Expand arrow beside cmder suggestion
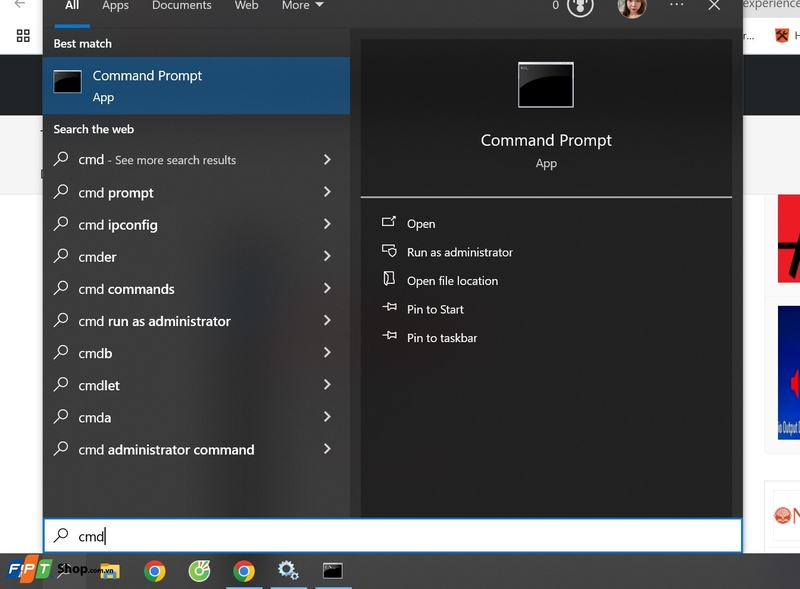 (x=327, y=256)
